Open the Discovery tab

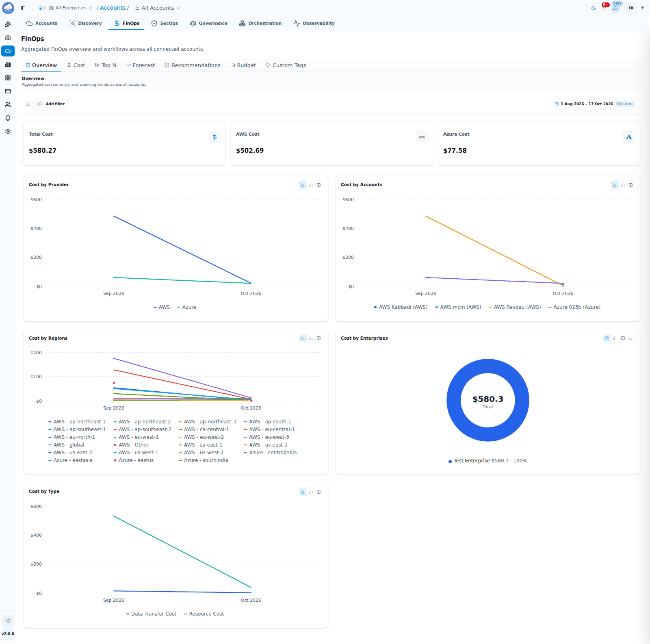tap(86, 23)
